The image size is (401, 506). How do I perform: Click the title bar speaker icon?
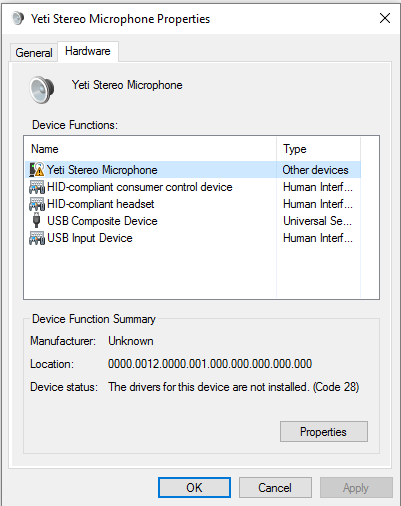[18, 18]
